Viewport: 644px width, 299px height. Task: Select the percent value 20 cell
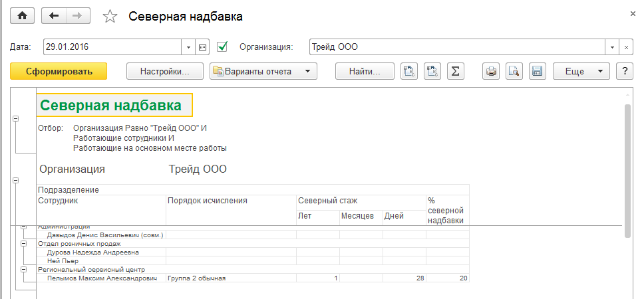(448, 278)
